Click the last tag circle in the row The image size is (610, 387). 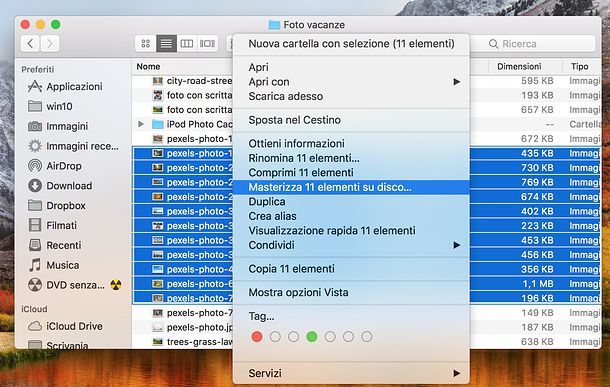click(366, 336)
